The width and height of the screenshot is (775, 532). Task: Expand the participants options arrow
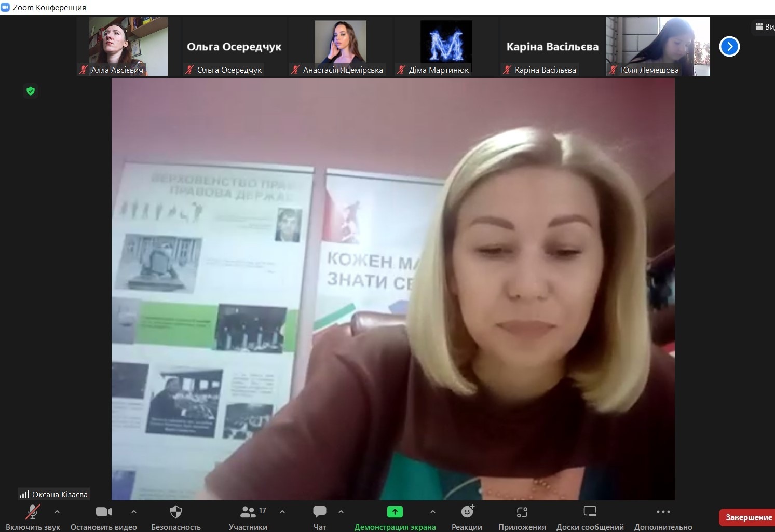(282, 512)
